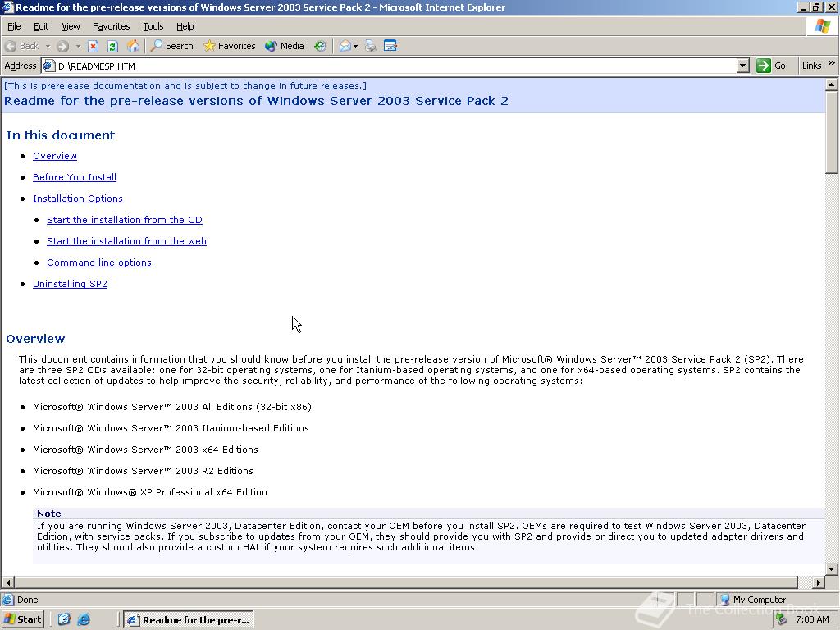Click the page icon in Address bar

click(48, 66)
